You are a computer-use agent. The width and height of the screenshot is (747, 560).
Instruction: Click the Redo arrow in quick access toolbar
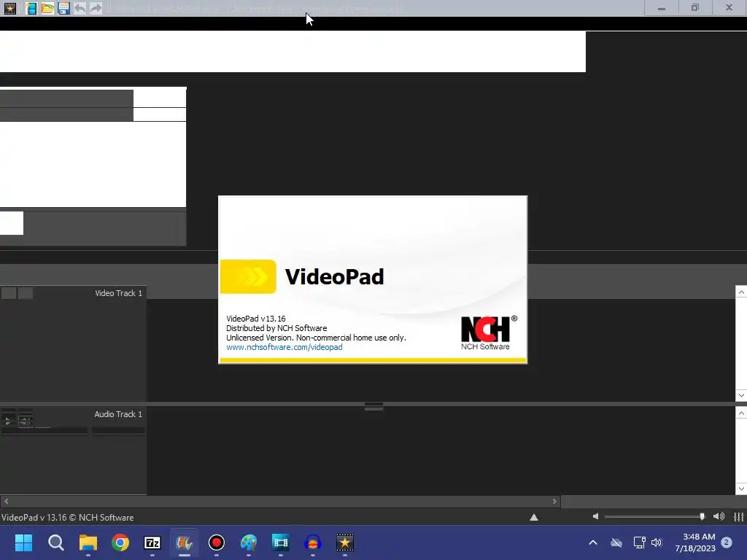click(96, 8)
